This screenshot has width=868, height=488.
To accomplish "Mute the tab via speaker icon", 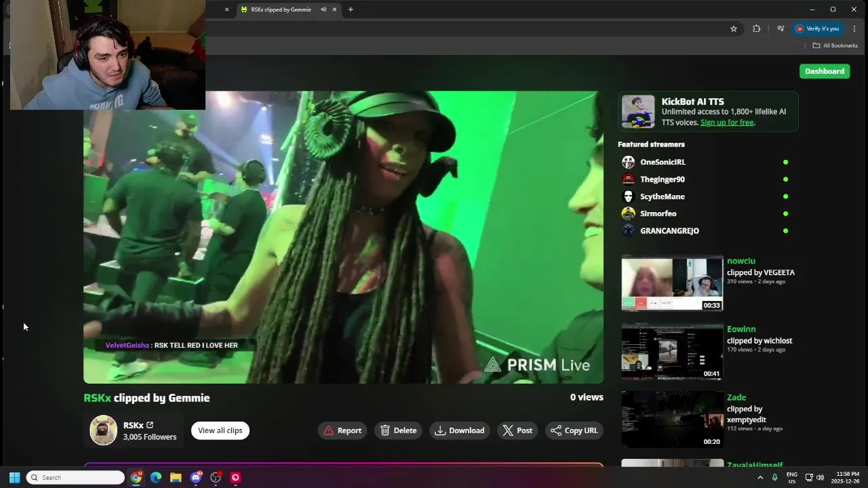I will (323, 9).
